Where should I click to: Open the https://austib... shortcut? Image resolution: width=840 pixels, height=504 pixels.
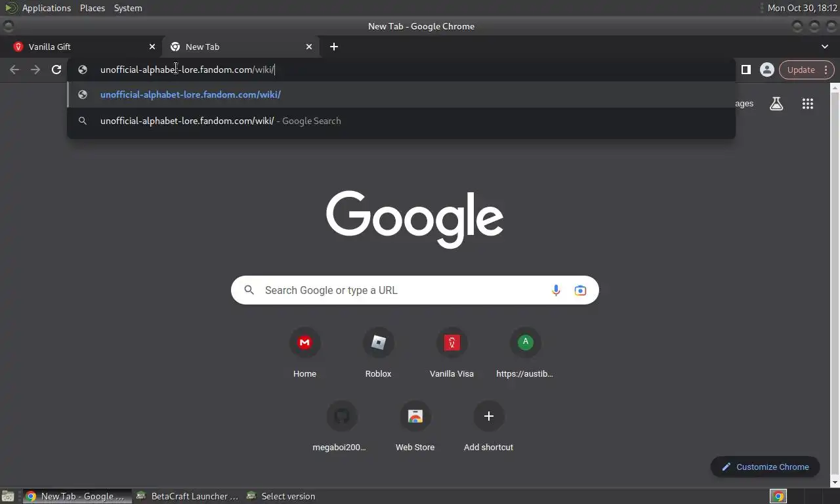[525, 354]
